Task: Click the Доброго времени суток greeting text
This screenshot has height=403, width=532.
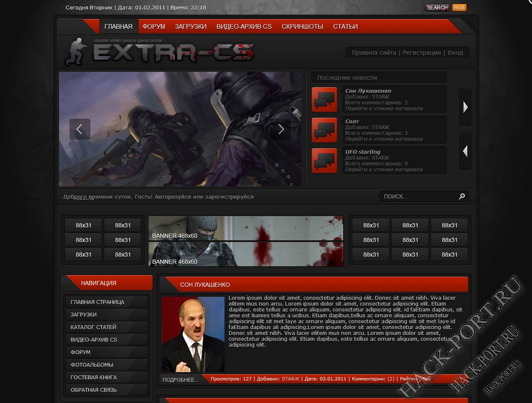Action: [158, 197]
